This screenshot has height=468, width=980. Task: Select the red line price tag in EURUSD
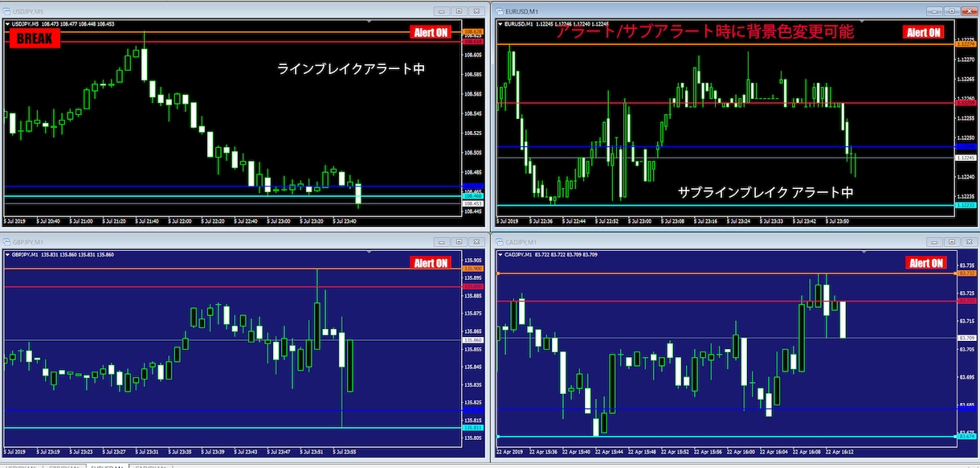(x=965, y=103)
